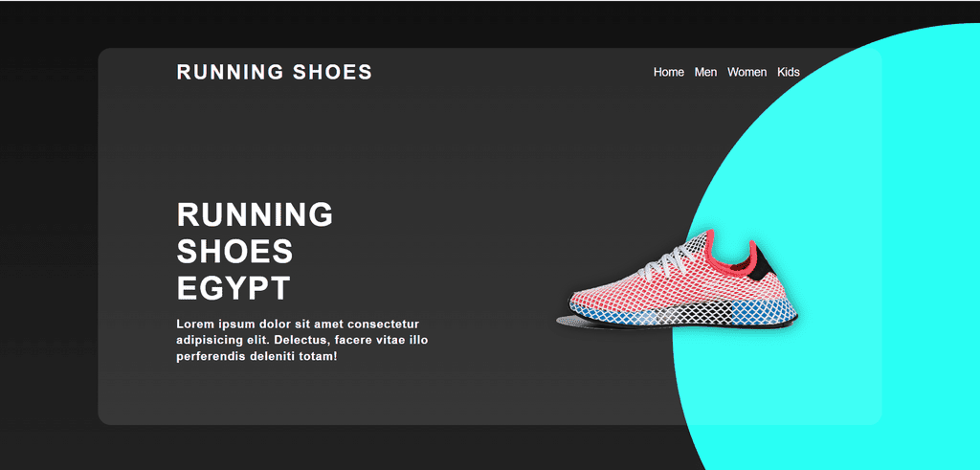Select the Kids navigation link
980x470 pixels.
coord(789,73)
